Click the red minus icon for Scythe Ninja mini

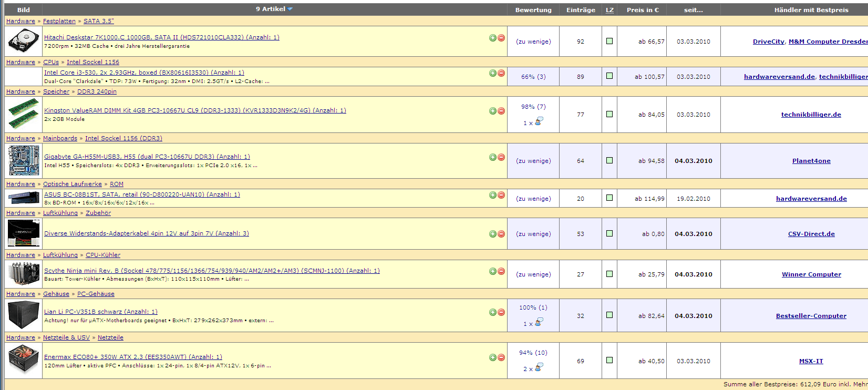501,271
